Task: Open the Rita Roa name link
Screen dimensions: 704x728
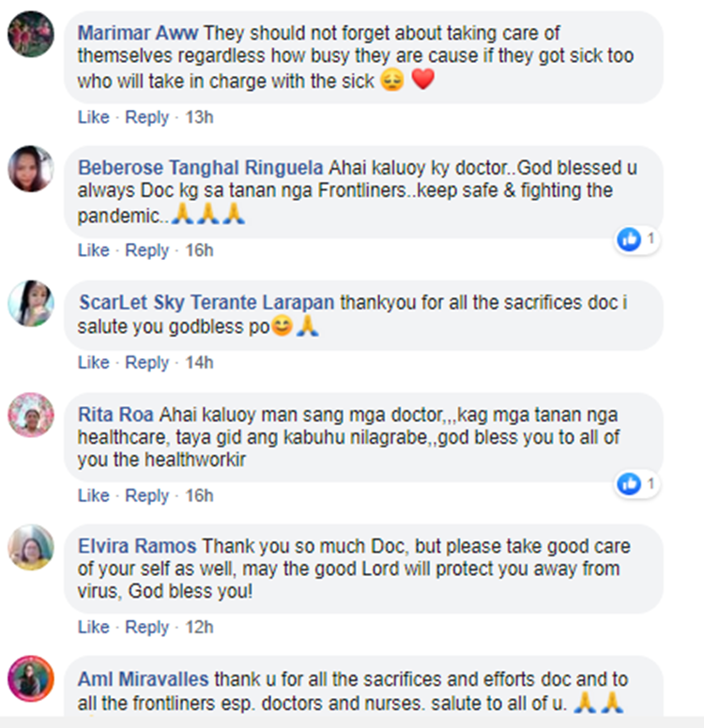Action: pyautogui.click(x=115, y=415)
